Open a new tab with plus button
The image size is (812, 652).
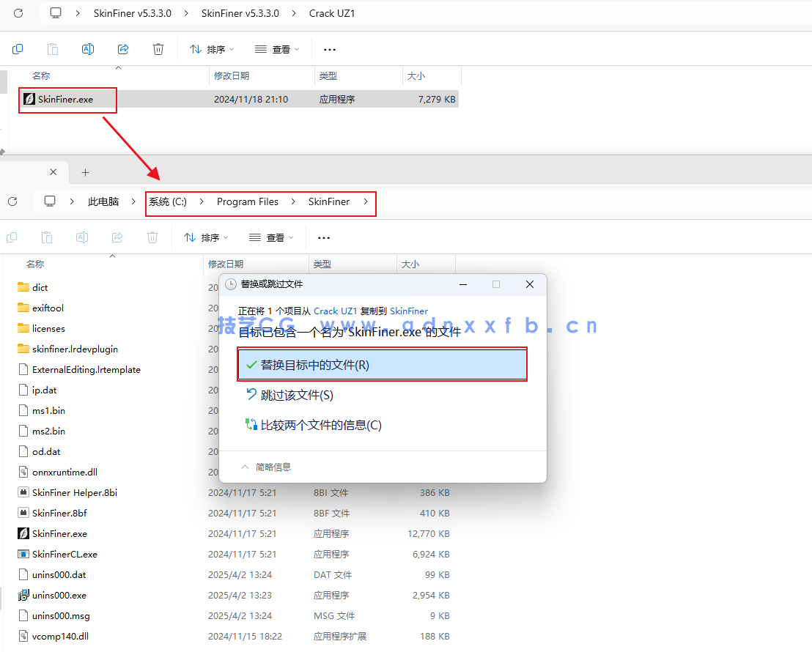coord(85,172)
